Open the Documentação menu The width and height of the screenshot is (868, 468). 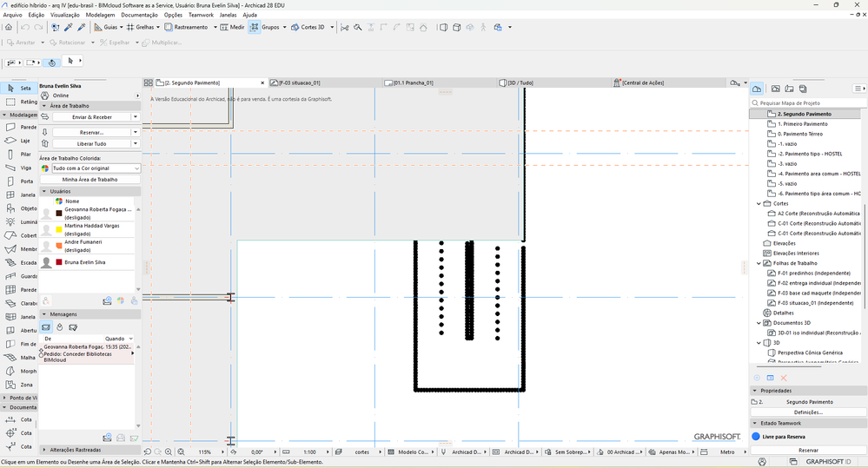(x=139, y=15)
